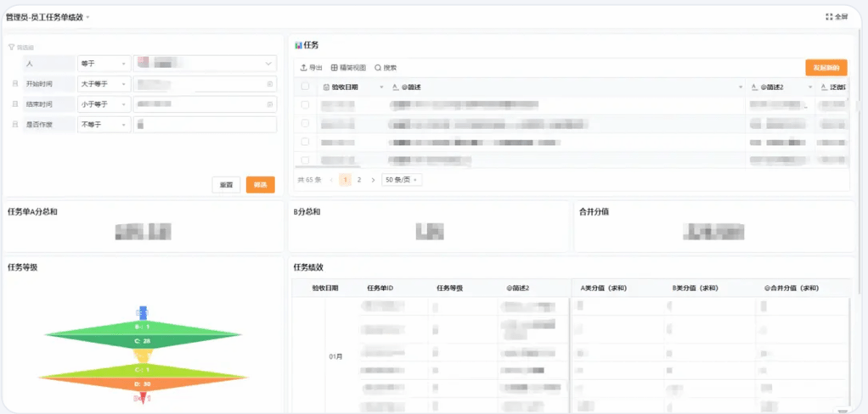Image resolution: width=868 pixels, height=414 pixels.
Task: Click the 重置 reset button
Action: pyautogui.click(x=226, y=185)
